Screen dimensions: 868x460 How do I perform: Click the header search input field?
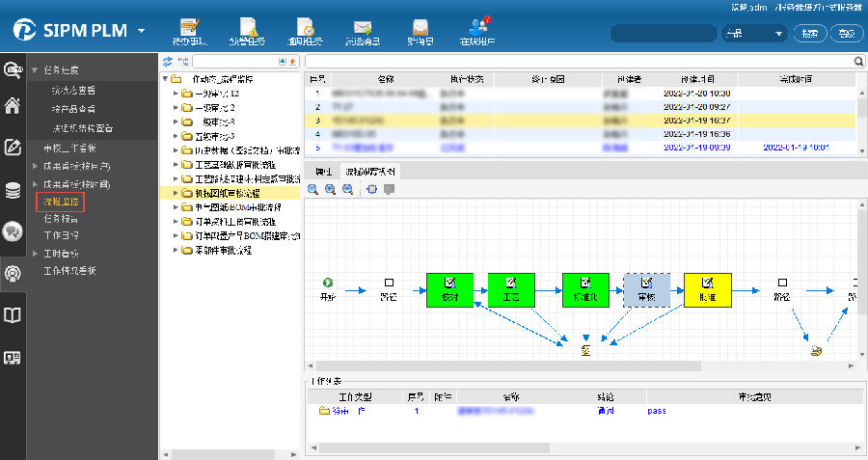(663, 33)
